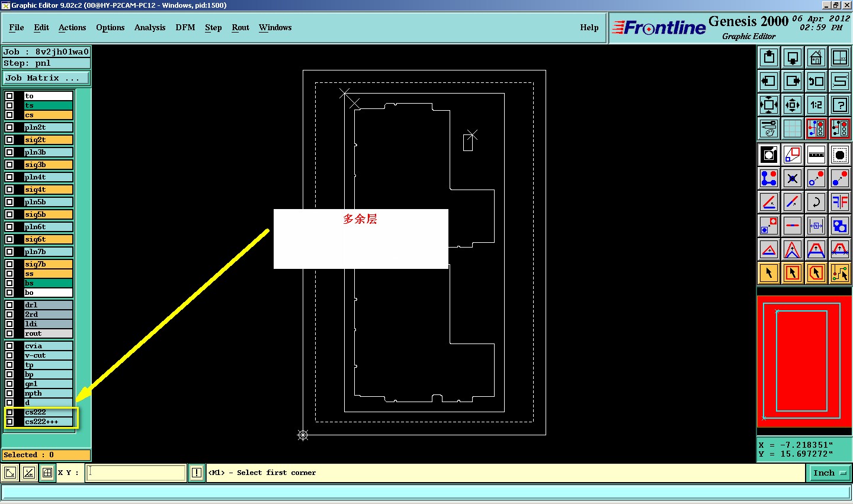
Task: Select the gm1 layer name
Action: (48, 384)
